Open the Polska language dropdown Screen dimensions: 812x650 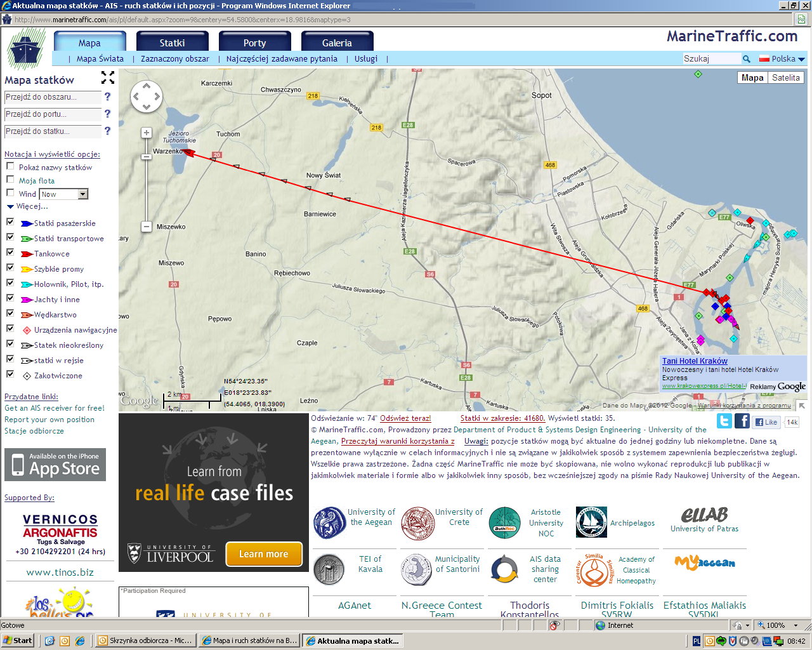pyautogui.click(x=782, y=58)
